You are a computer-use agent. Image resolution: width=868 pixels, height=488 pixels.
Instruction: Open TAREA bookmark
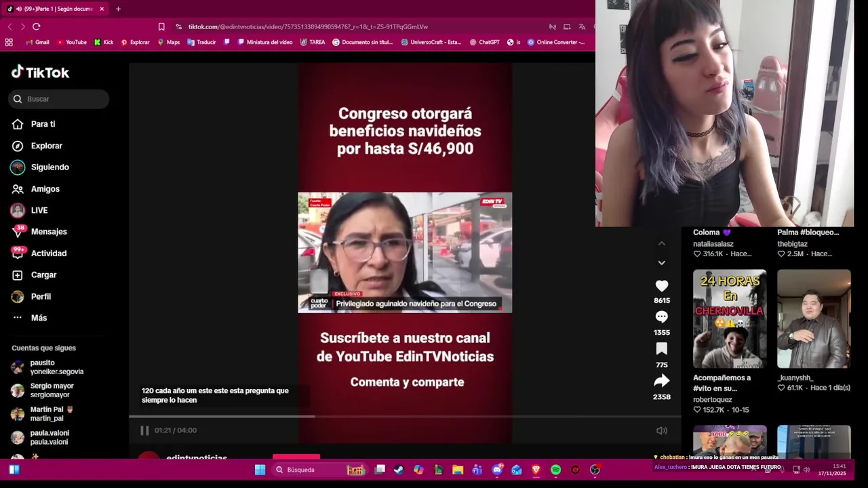[313, 42]
